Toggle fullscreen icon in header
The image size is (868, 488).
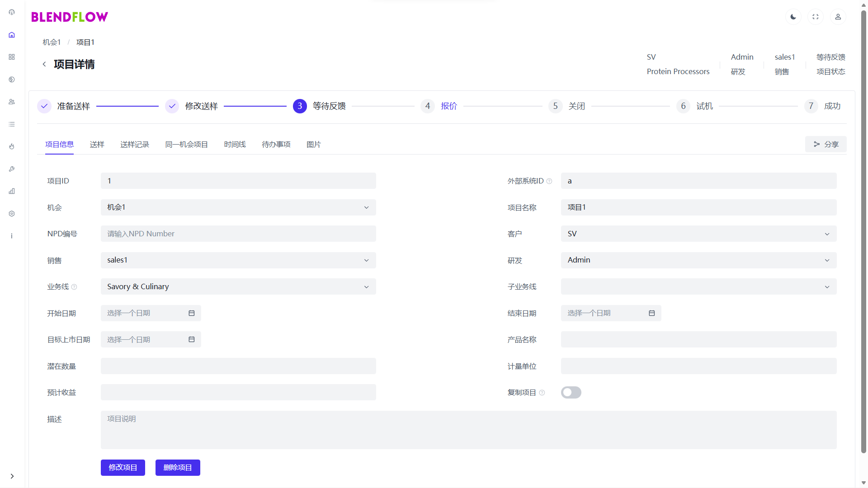pyautogui.click(x=816, y=17)
